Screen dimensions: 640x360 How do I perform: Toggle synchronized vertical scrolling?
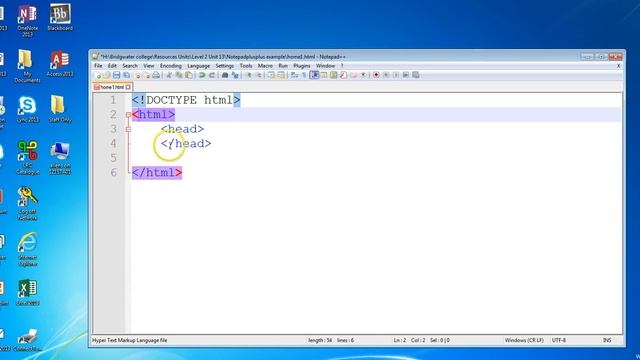271,75
